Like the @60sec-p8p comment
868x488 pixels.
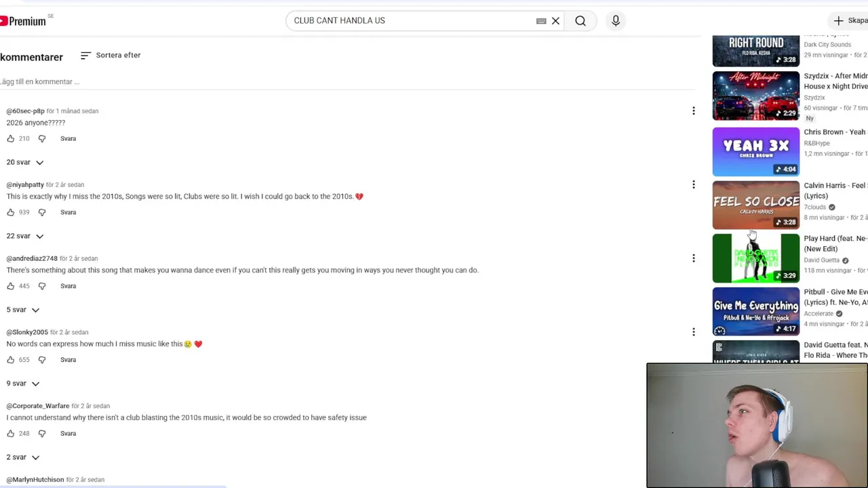pos(11,139)
